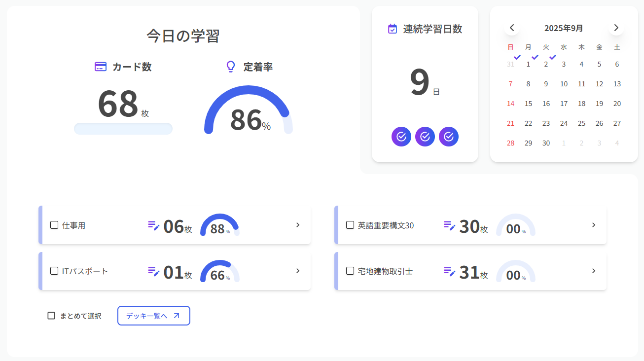Open デッキ一覧へ deck list button

[153, 316]
